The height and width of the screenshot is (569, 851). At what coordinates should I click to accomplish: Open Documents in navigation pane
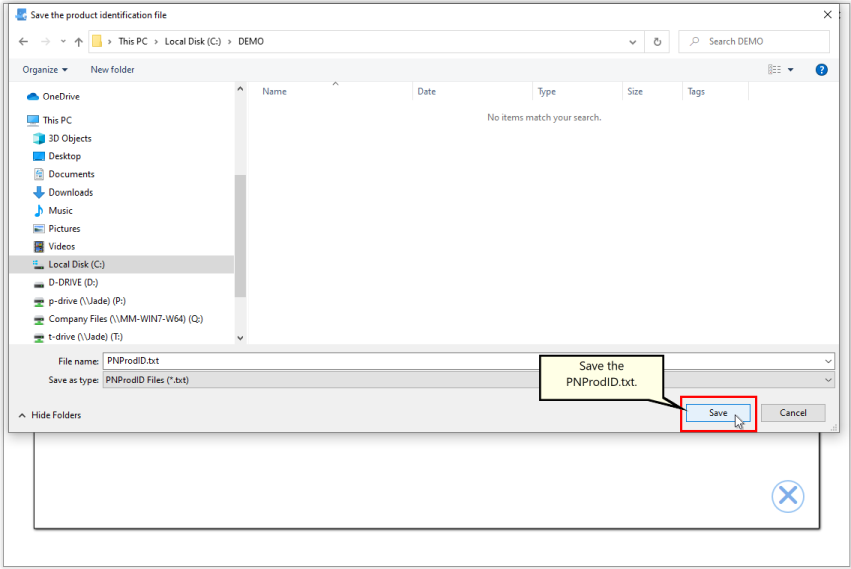coord(64,174)
